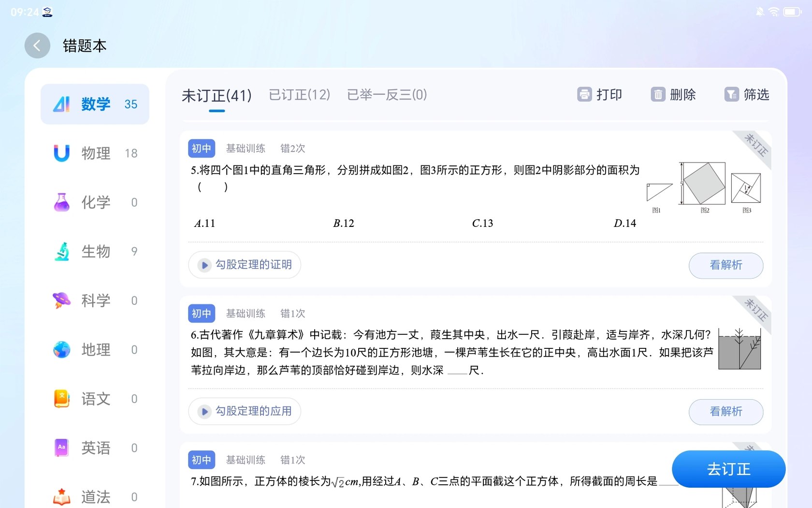The height and width of the screenshot is (508, 812).
Task: Select answer option D.14
Action: [x=625, y=224]
